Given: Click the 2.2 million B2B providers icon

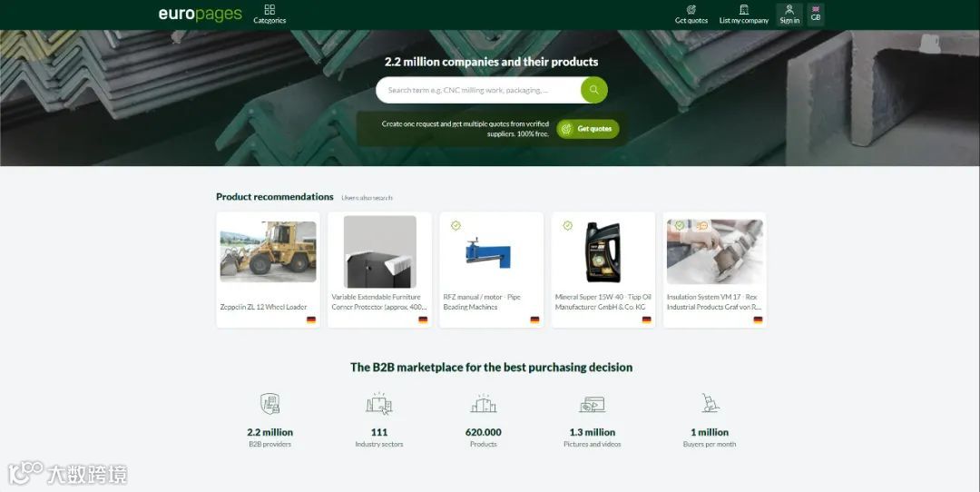Looking at the screenshot, I should 270,404.
